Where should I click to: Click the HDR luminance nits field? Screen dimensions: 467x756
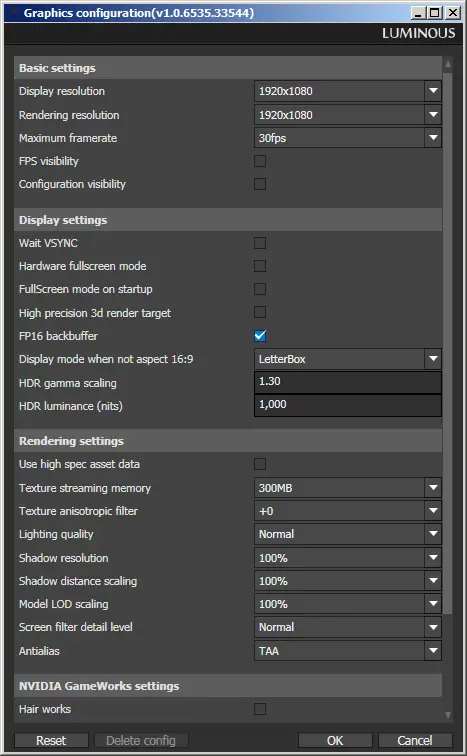click(347, 405)
